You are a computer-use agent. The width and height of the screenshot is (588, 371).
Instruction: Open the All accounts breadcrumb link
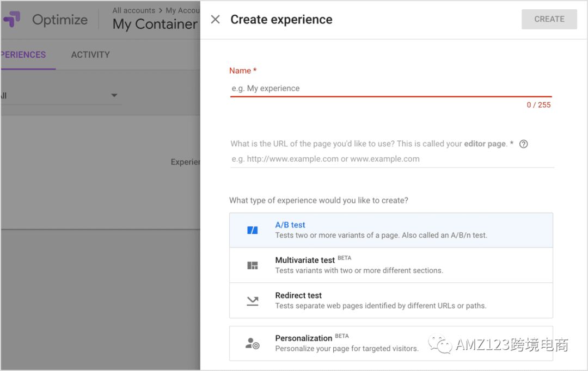click(133, 10)
